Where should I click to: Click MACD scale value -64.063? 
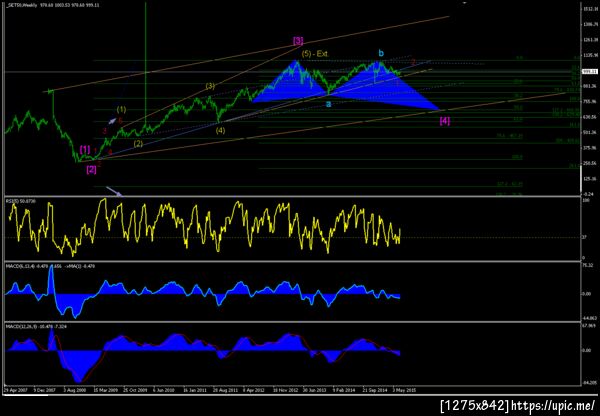[588, 318]
